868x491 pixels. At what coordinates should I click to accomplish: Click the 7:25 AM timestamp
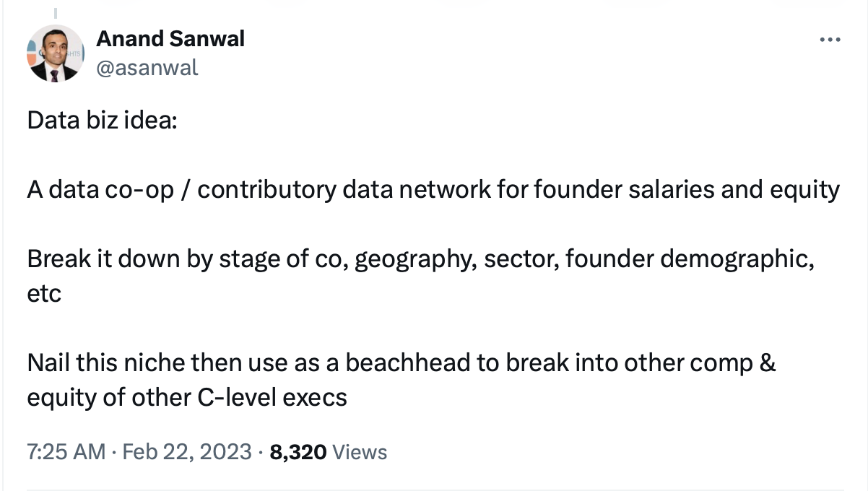pos(66,452)
